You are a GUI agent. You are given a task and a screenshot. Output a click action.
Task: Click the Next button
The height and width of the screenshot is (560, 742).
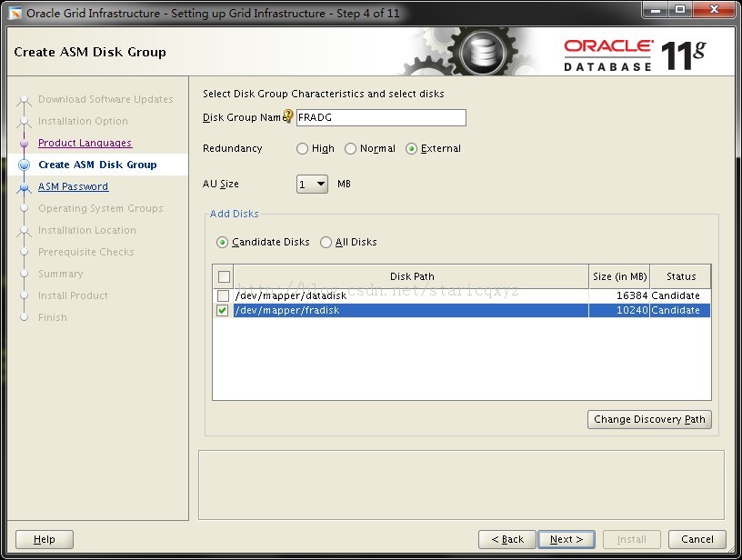click(567, 539)
